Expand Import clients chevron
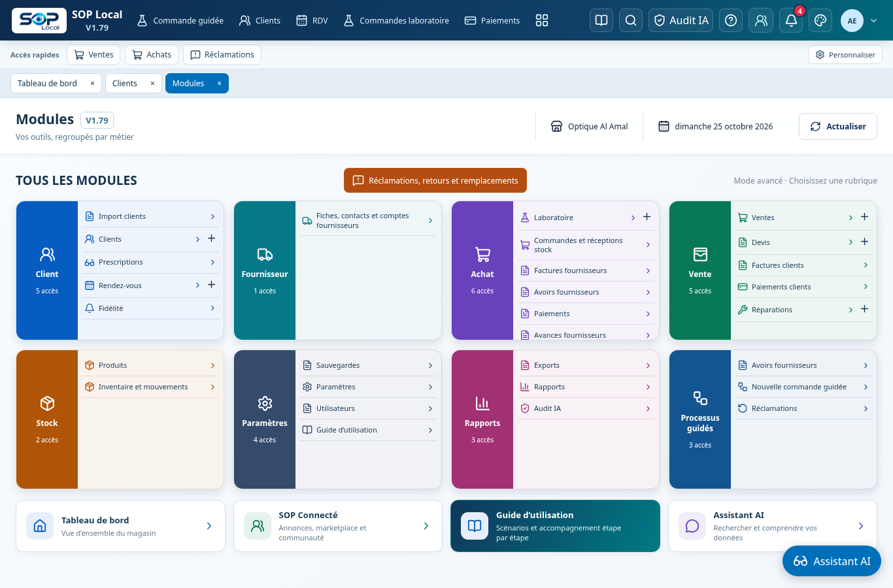Screen dimensions: 893x588 tap(212, 216)
